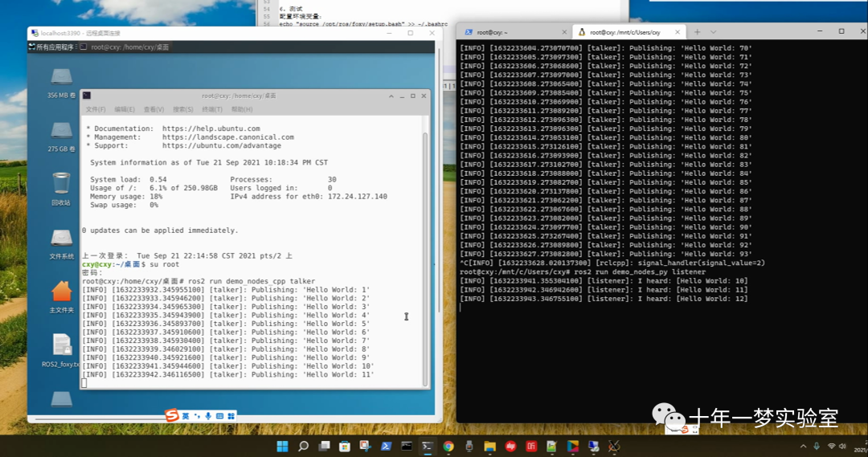The image size is (868, 457).
Task: Open the taskbar icon with an X
Action: (614, 446)
